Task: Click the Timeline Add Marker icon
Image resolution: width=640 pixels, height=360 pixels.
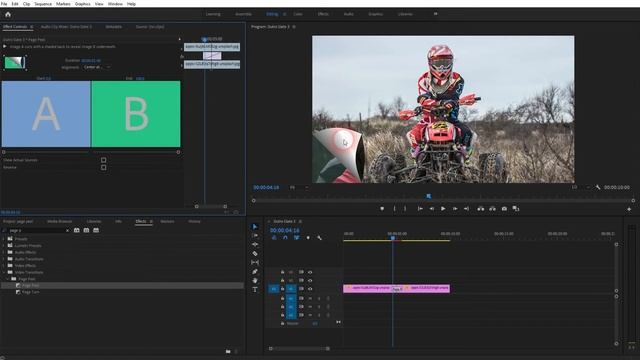Action: pyautogui.click(x=308, y=238)
